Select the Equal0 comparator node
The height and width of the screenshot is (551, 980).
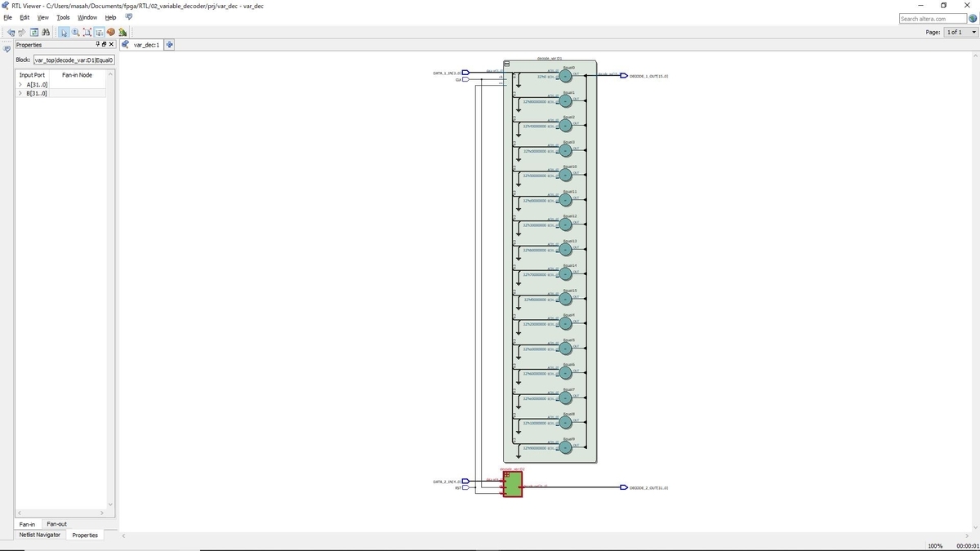566,76
